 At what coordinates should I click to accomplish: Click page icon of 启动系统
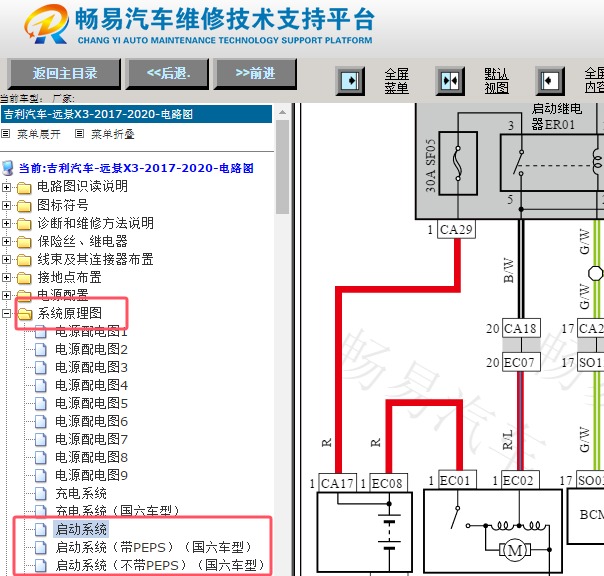pos(41,529)
